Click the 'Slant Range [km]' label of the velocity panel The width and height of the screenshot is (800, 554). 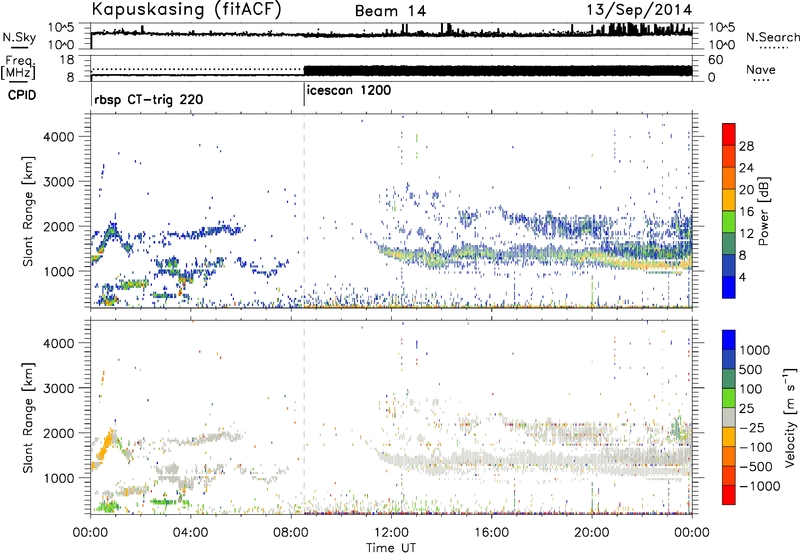point(28,417)
